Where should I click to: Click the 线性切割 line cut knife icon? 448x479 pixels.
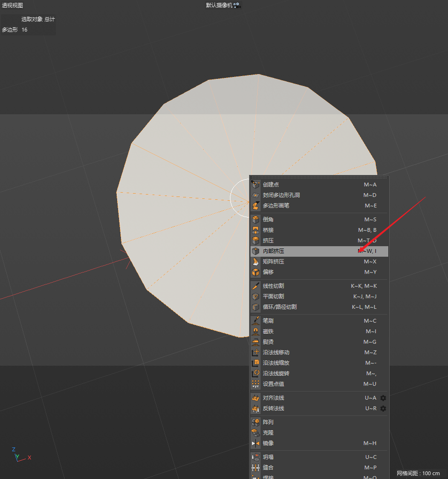(256, 286)
